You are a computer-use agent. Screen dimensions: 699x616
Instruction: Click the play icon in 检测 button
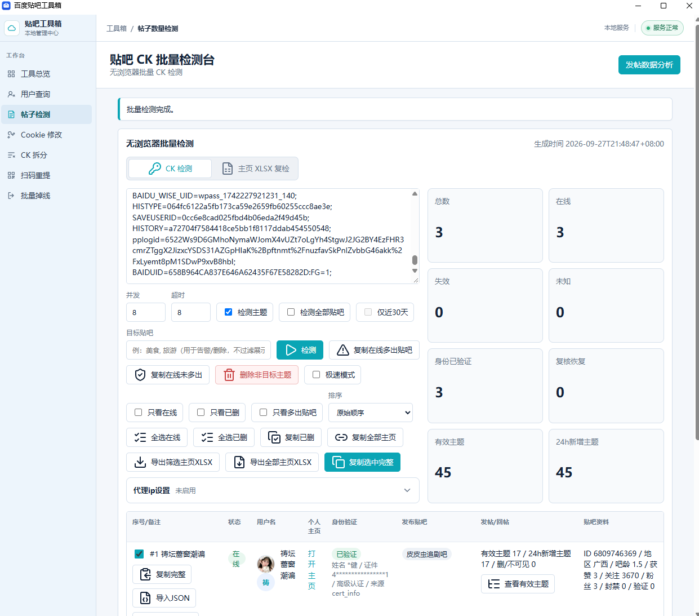[291, 350]
